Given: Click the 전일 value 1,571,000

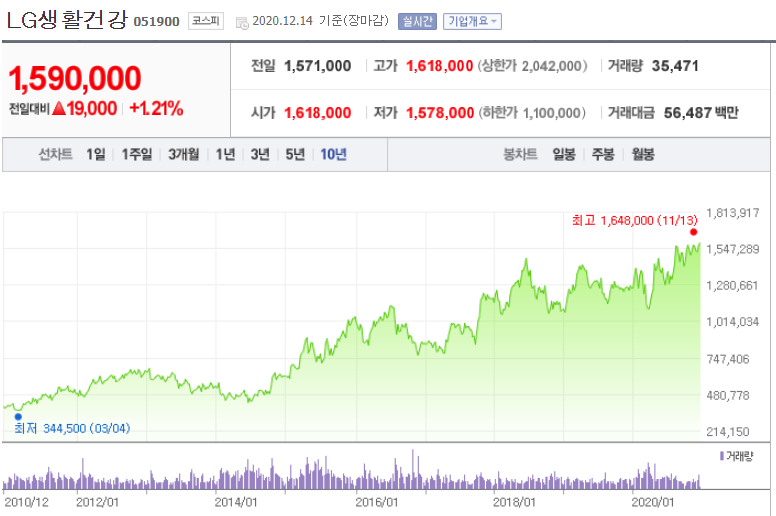Looking at the screenshot, I should [317, 66].
